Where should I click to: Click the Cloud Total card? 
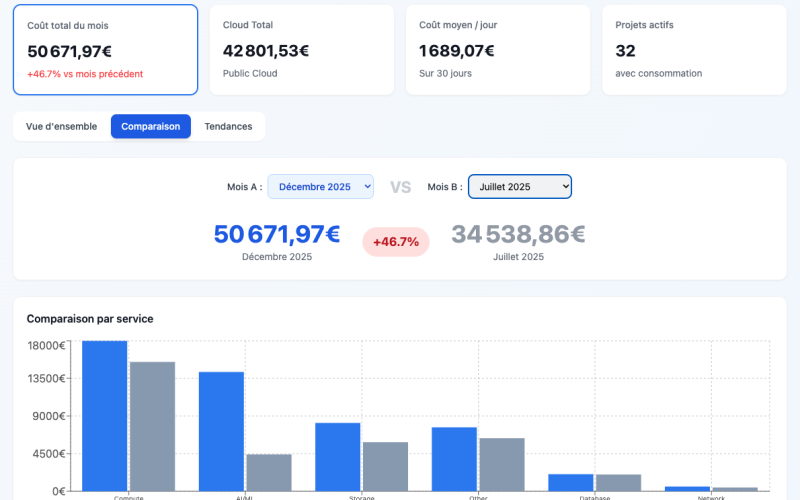301,50
